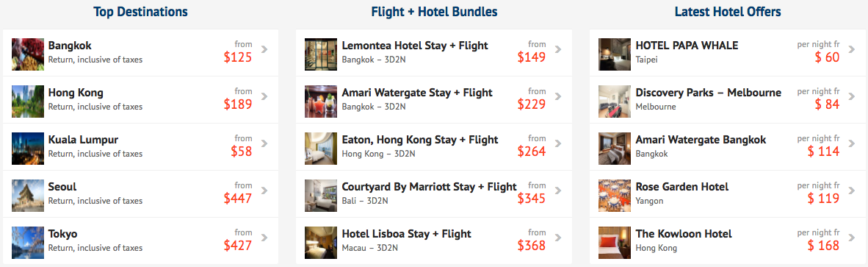The image size is (868, 267).
Task: Open the Bangkok destination thumbnail
Action: pos(28,54)
